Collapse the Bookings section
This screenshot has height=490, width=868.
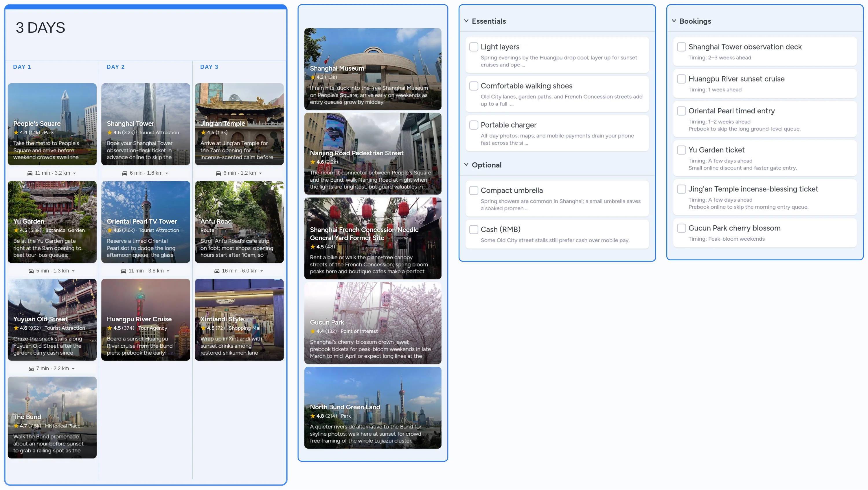point(674,21)
